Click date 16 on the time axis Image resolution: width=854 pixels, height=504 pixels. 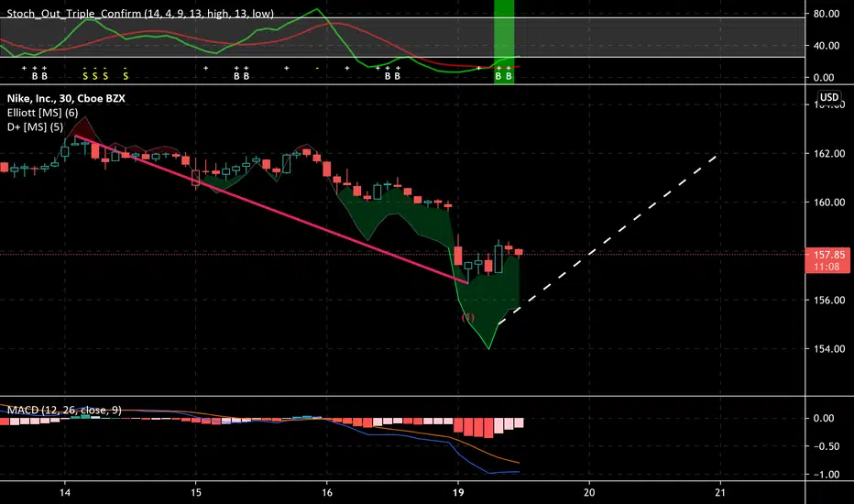pyautogui.click(x=327, y=493)
